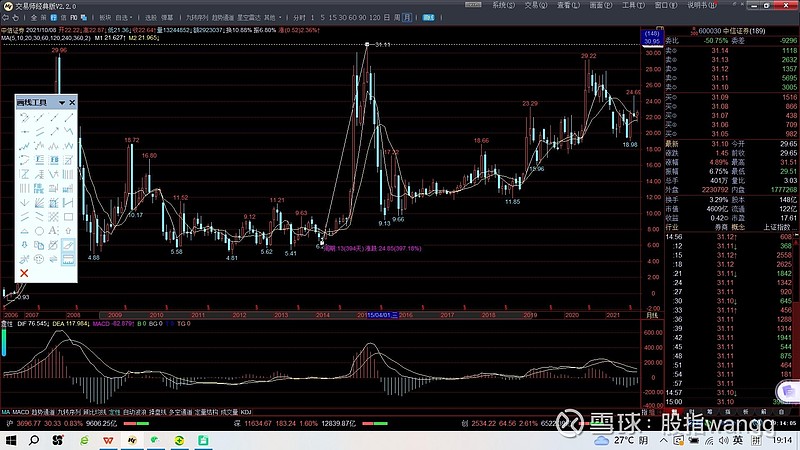Screen dimensions: 800x450
Task: Select the ruler measurement tool
Action: 68,259
